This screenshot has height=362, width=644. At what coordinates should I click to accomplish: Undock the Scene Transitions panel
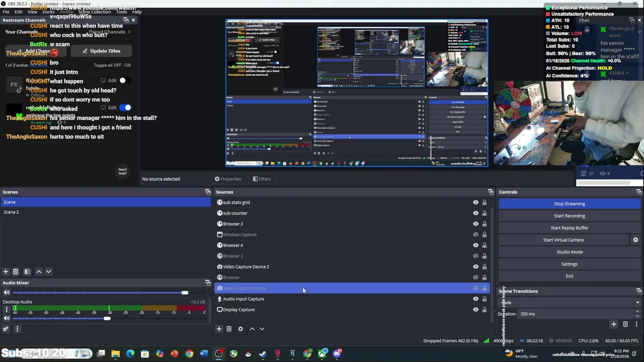coord(639,291)
